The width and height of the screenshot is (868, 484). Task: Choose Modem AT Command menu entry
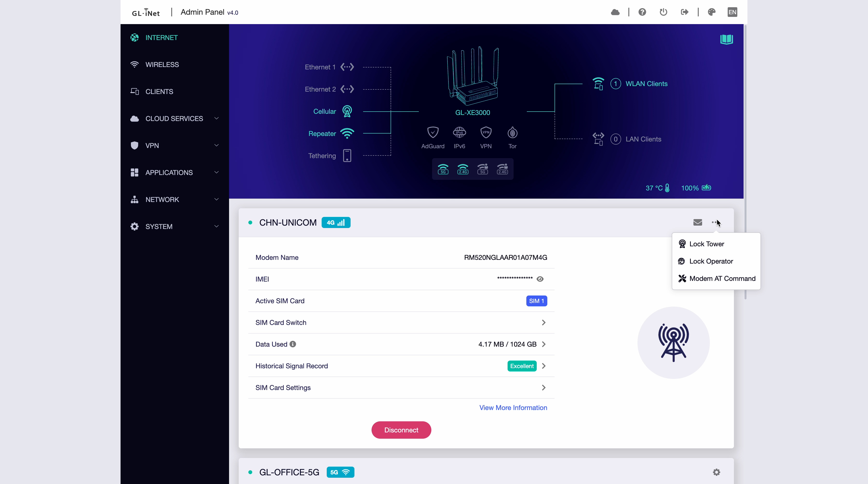coord(716,279)
